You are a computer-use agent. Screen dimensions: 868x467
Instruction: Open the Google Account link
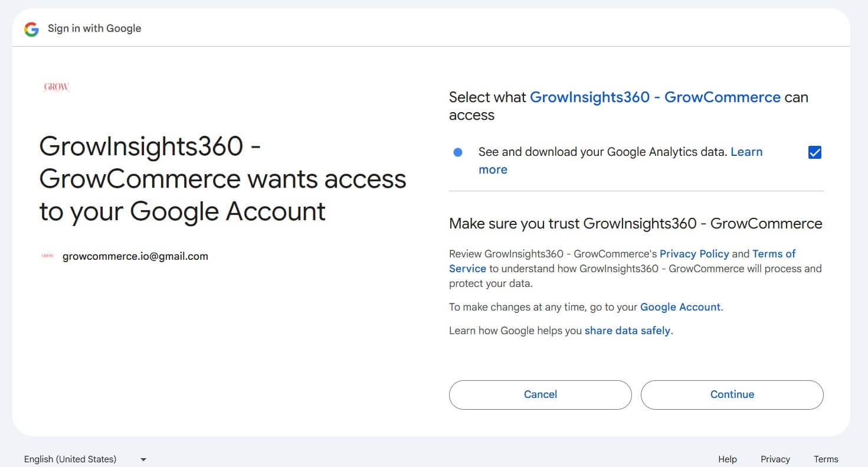point(680,307)
